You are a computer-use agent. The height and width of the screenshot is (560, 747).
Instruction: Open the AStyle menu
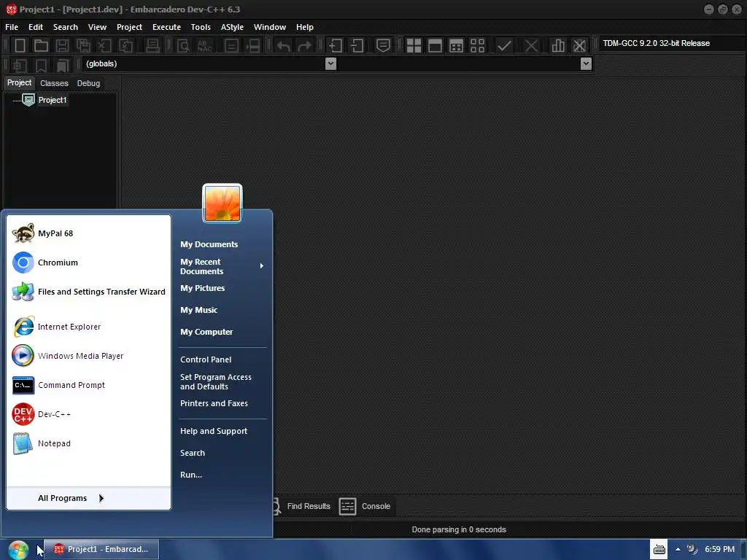[232, 27]
